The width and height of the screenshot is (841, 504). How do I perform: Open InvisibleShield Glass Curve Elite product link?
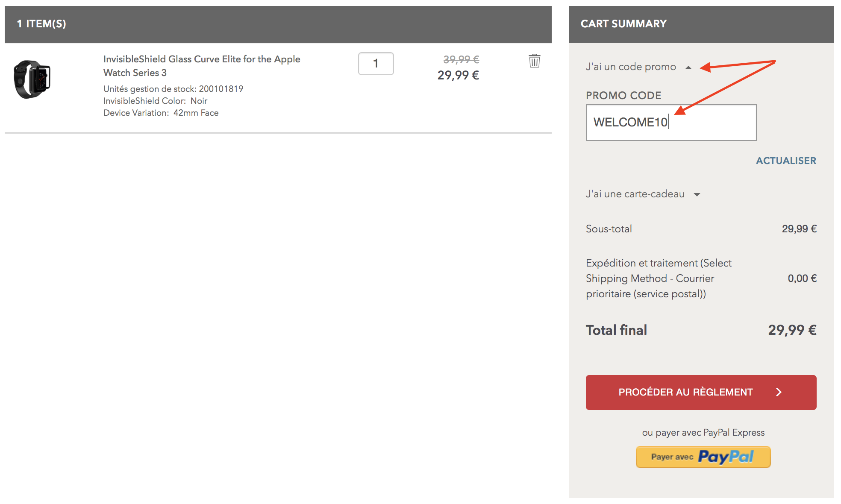202,66
